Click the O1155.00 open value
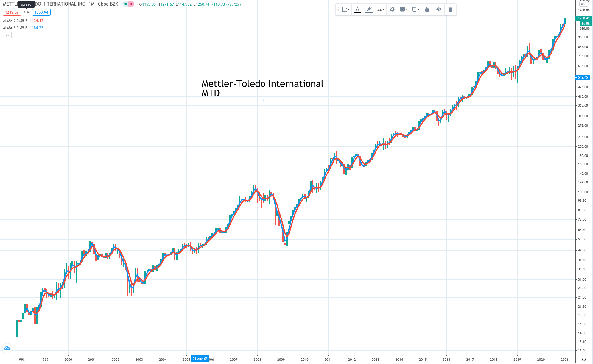 147,4
